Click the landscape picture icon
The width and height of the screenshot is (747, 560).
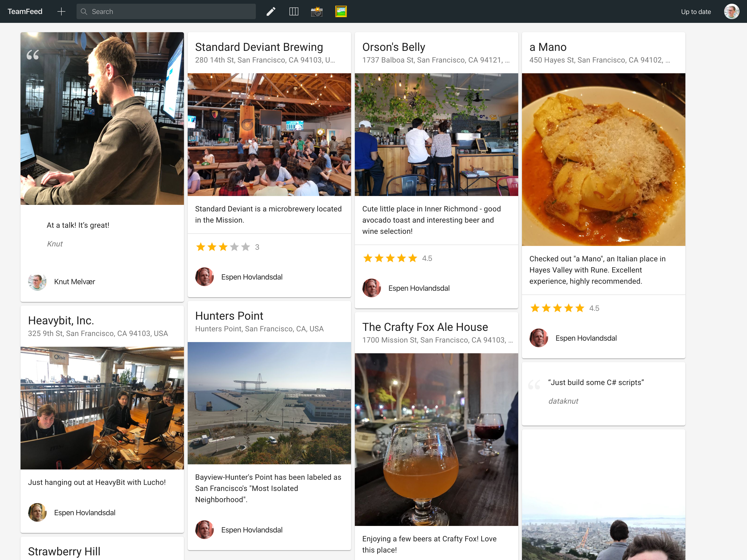(x=341, y=11)
